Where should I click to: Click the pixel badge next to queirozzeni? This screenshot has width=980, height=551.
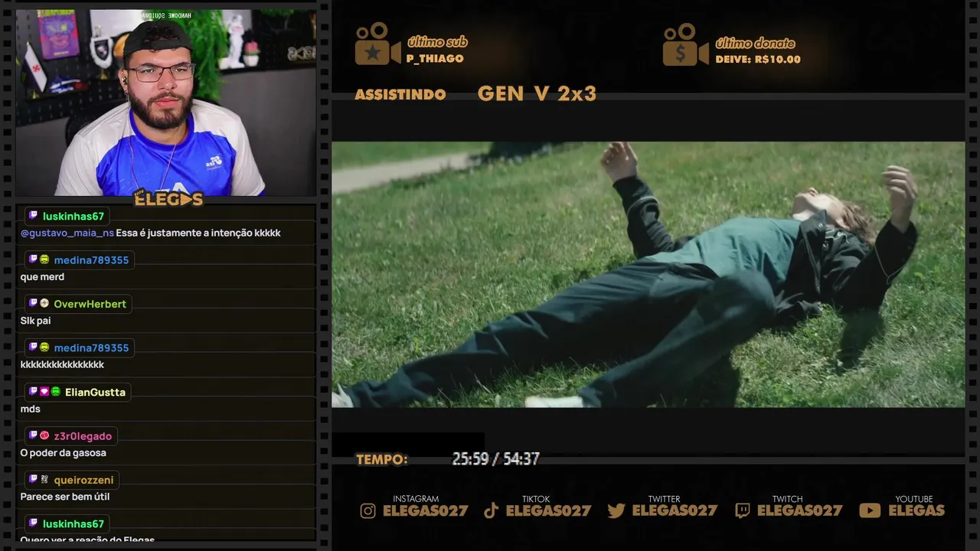point(44,479)
